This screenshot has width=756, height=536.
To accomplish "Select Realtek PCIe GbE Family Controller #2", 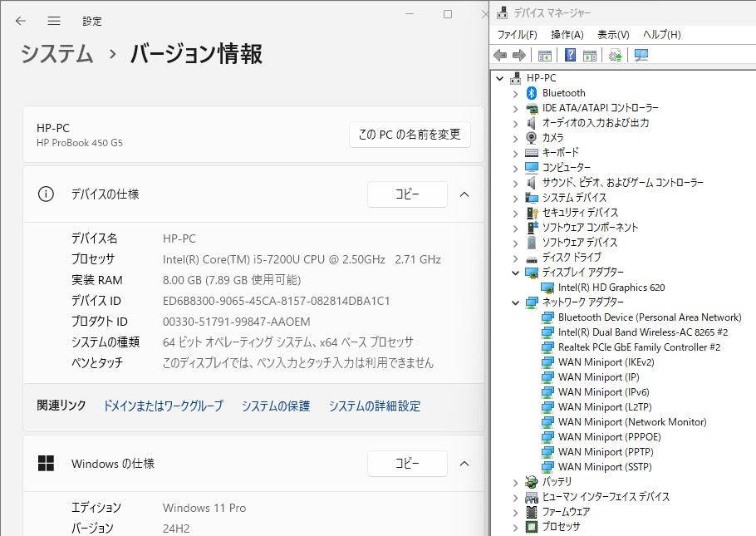I will pyautogui.click(x=639, y=347).
